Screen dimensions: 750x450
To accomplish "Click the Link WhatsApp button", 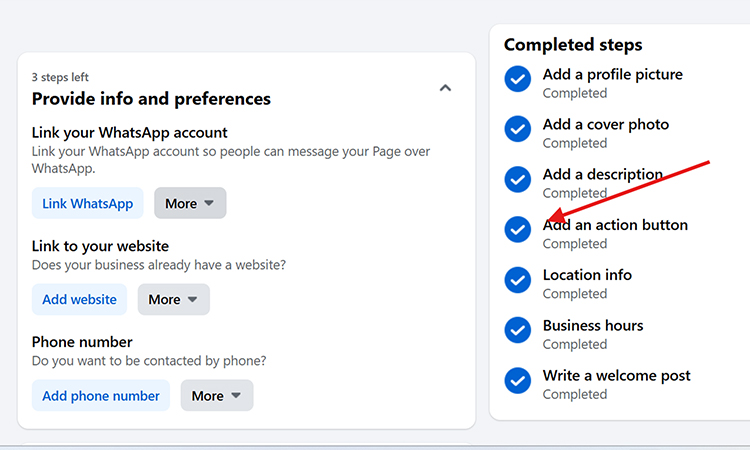I will [88, 203].
